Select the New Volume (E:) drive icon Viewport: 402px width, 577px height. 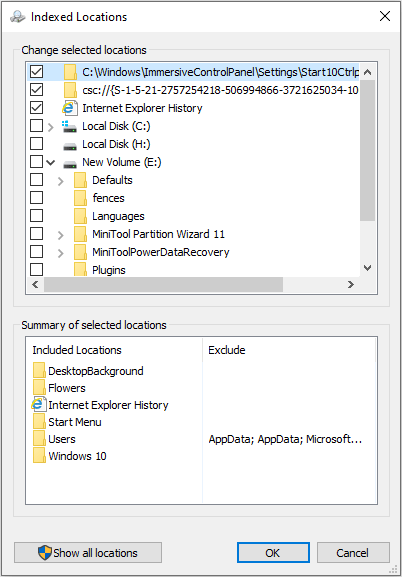tap(70, 163)
